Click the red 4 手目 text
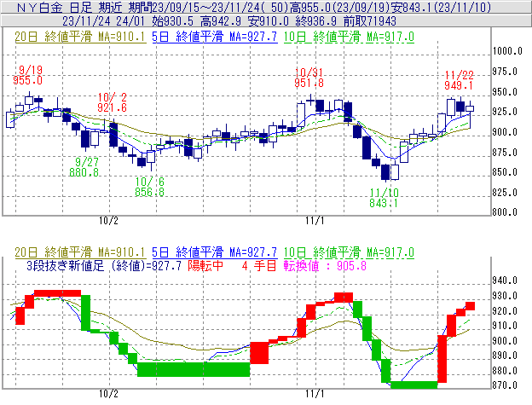The image size is (532, 405). (259, 265)
